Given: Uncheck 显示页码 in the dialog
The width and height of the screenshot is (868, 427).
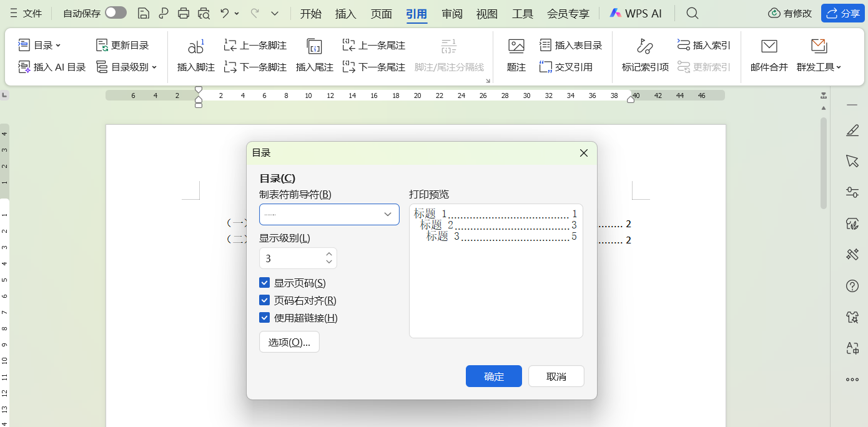Looking at the screenshot, I should click(x=264, y=282).
